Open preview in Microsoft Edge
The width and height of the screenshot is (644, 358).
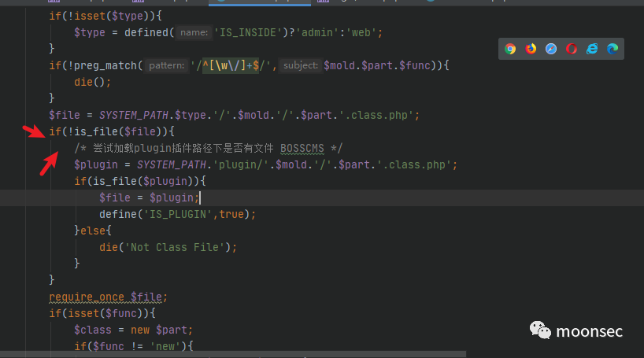[x=613, y=49]
